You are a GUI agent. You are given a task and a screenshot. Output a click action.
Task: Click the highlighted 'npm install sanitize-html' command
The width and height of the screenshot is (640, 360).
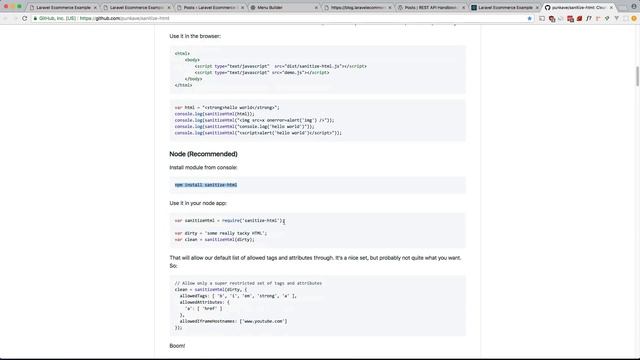click(206, 185)
